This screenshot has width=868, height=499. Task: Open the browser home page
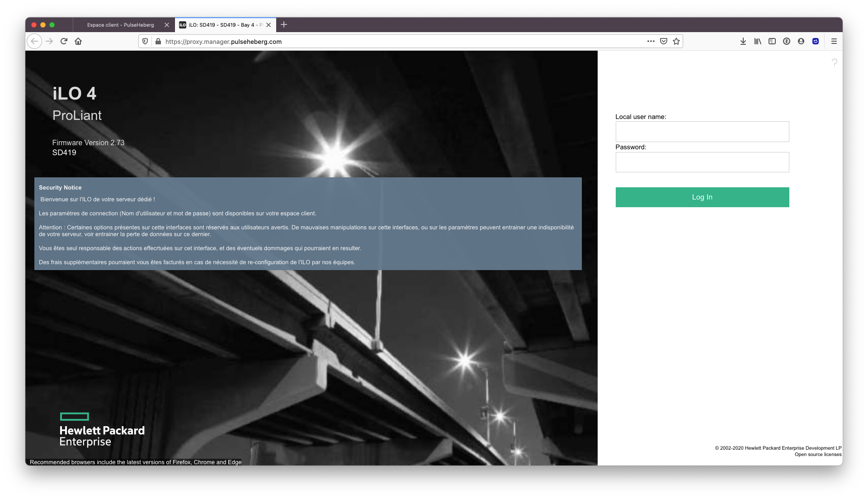pyautogui.click(x=78, y=41)
